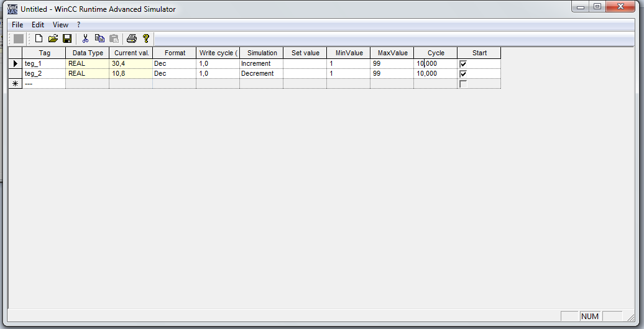Open the Edit menu

38,25
